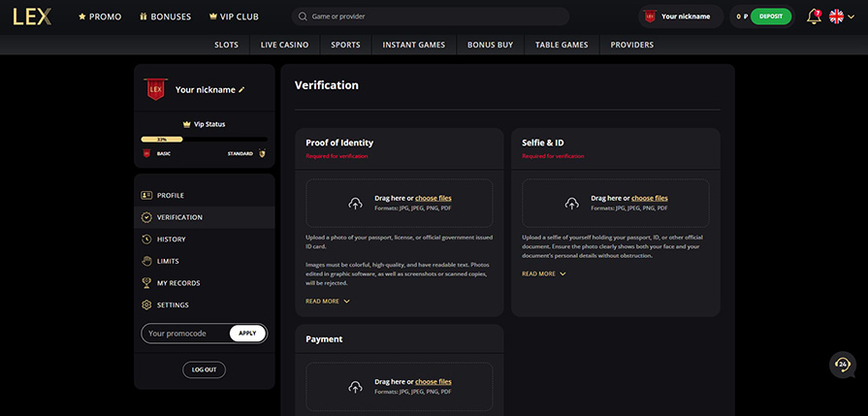
Task: Click the upload icon in Payment section
Action: (x=355, y=386)
